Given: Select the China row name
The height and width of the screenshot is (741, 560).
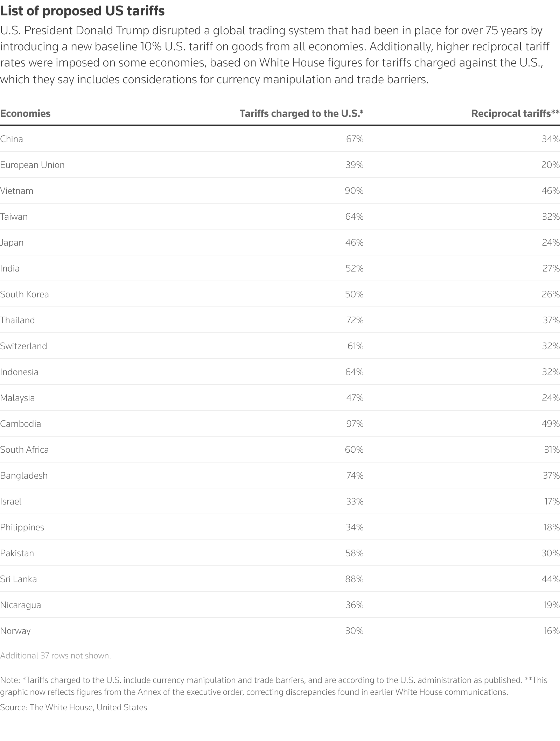Looking at the screenshot, I should click(12, 139).
